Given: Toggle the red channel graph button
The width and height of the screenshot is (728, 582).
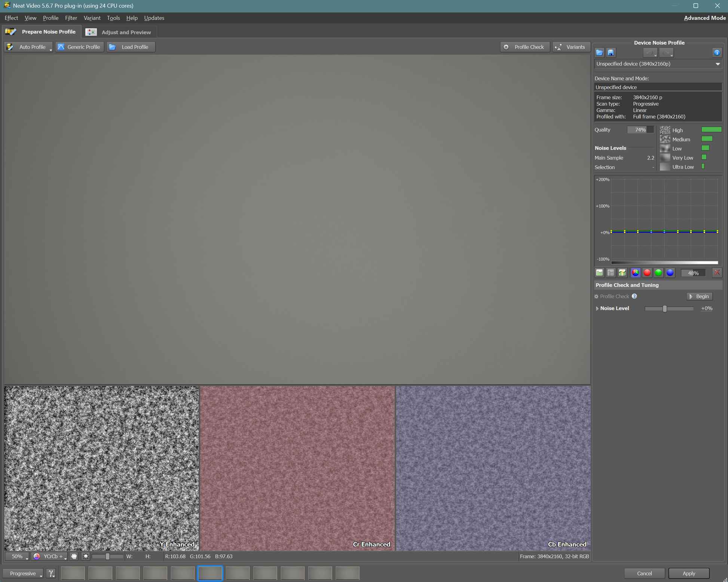Looking at the screenshot, I should (647, 273).
